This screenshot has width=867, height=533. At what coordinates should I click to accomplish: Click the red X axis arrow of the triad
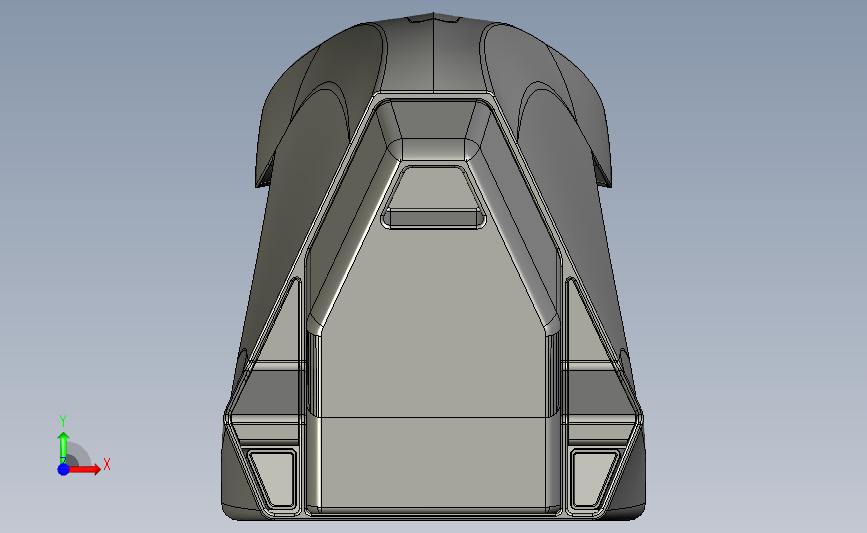click(84, 469)
